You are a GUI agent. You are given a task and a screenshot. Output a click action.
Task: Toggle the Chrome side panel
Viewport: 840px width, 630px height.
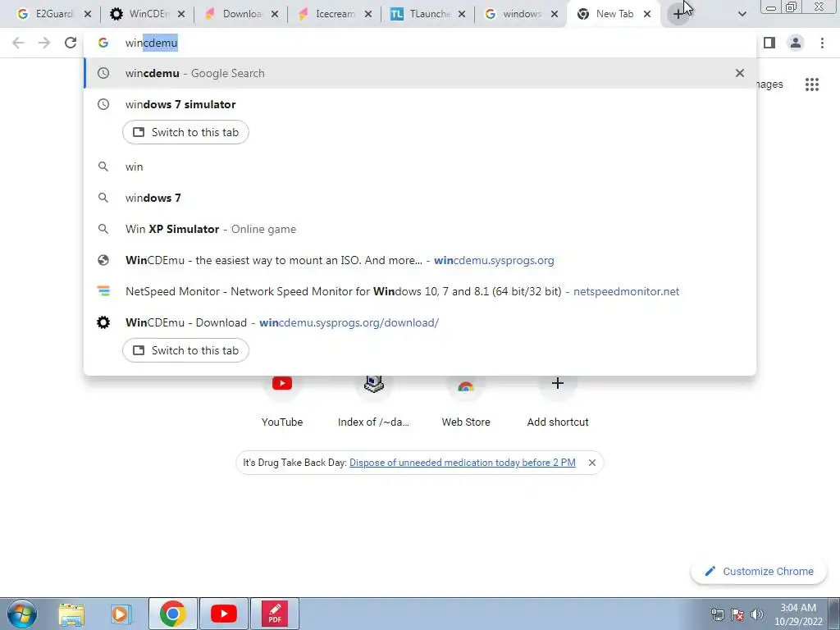[x=769, y=43]
